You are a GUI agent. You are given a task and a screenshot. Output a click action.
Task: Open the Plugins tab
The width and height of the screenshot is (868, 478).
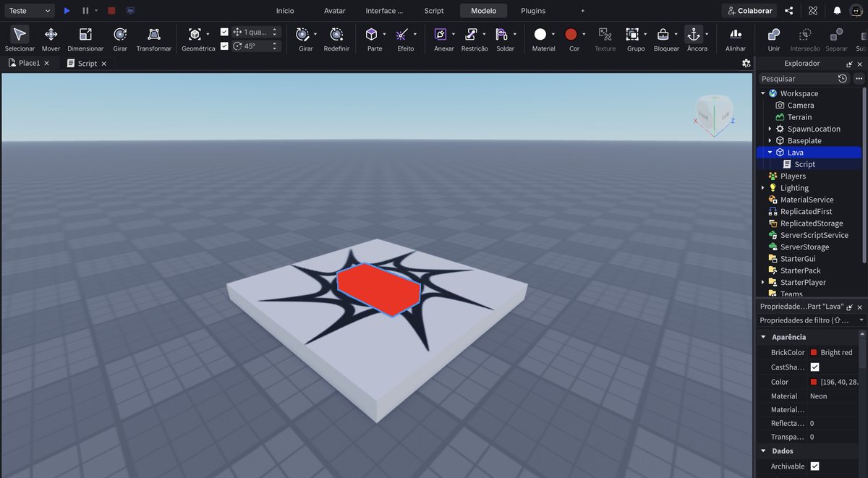click(x=533, y=11)
